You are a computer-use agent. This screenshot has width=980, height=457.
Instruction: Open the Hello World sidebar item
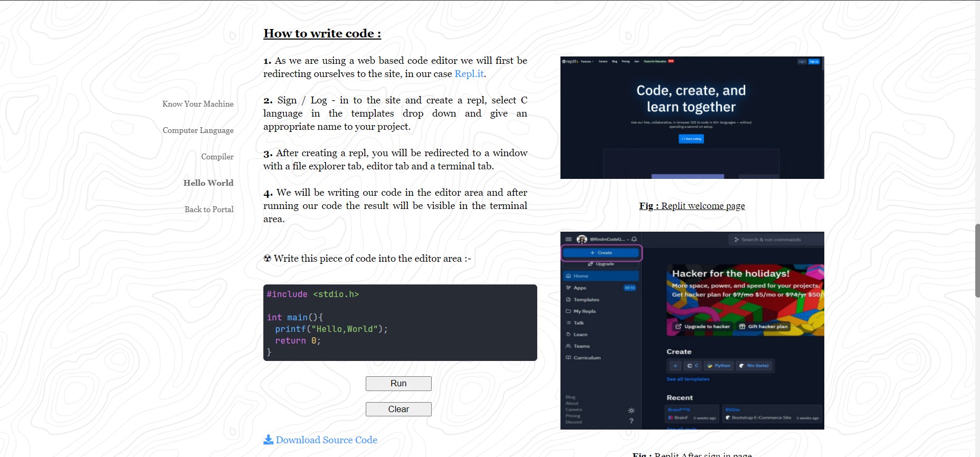(208, 183)
